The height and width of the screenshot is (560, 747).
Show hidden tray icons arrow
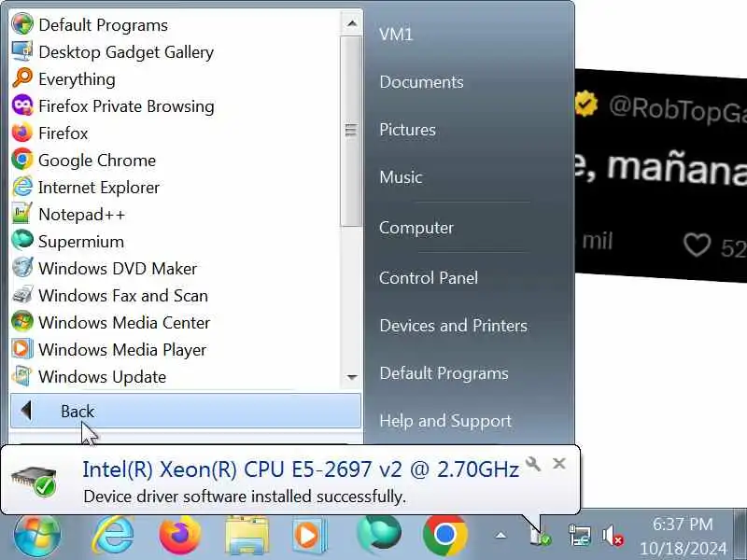click(500, 536)
